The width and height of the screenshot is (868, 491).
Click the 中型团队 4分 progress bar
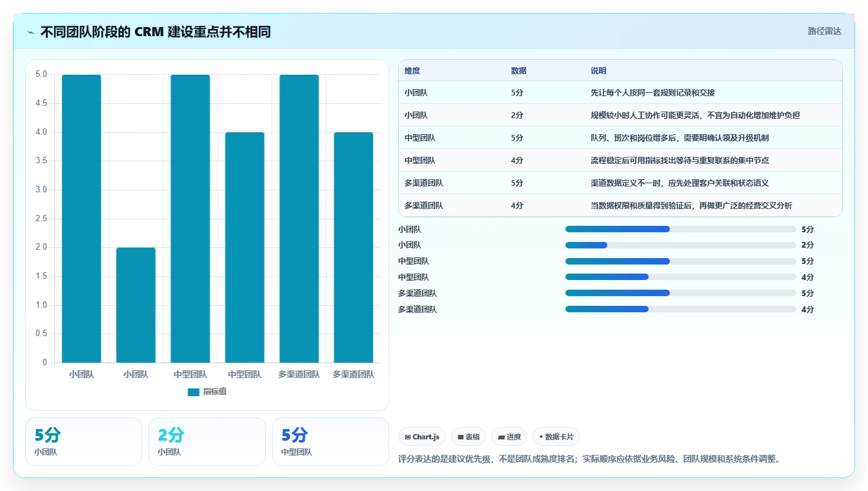(681, 277)
